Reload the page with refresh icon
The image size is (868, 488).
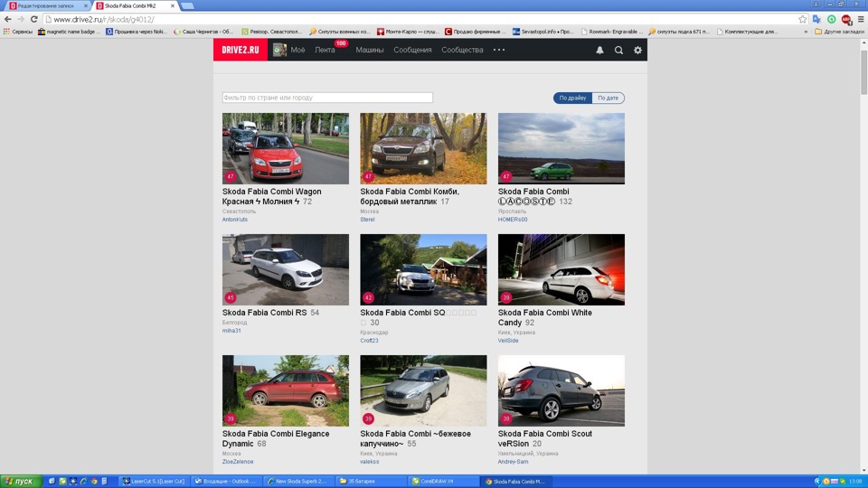33,19
